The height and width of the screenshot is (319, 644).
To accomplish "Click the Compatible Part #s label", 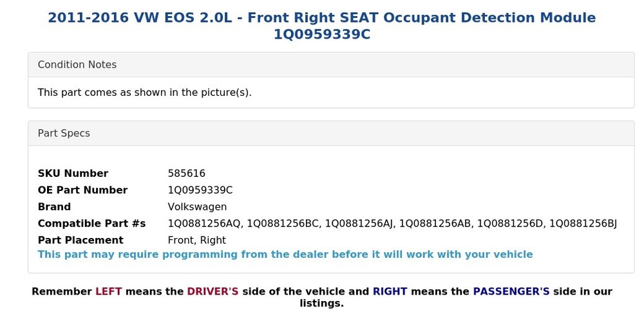I will (91, 224).
